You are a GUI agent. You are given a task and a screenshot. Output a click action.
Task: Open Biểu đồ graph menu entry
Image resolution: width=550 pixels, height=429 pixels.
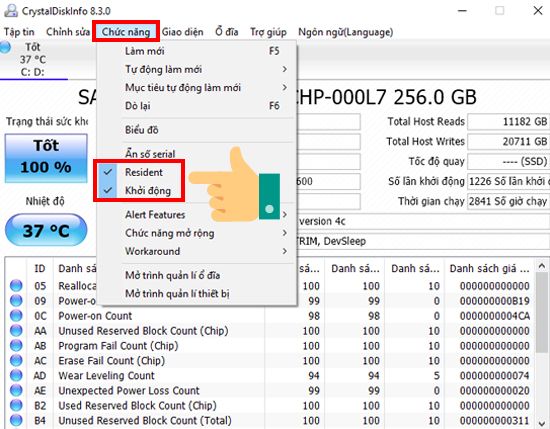196,130
